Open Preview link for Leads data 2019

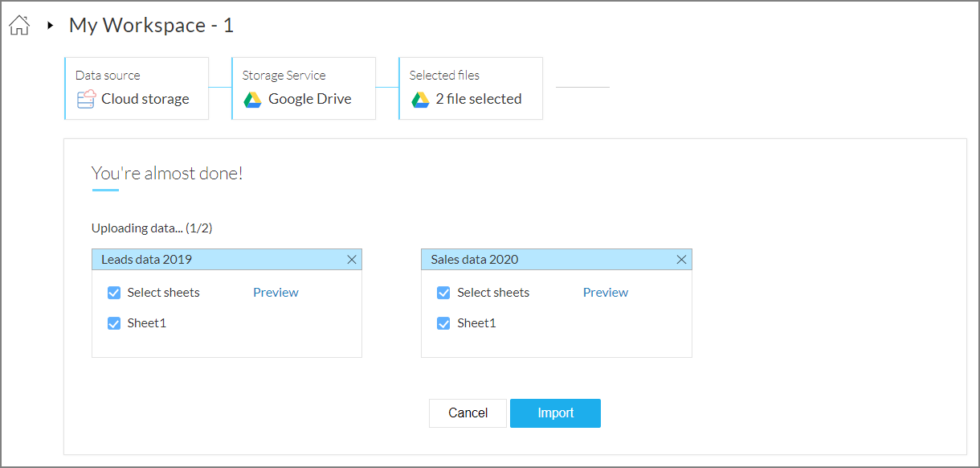coord(276,293)
